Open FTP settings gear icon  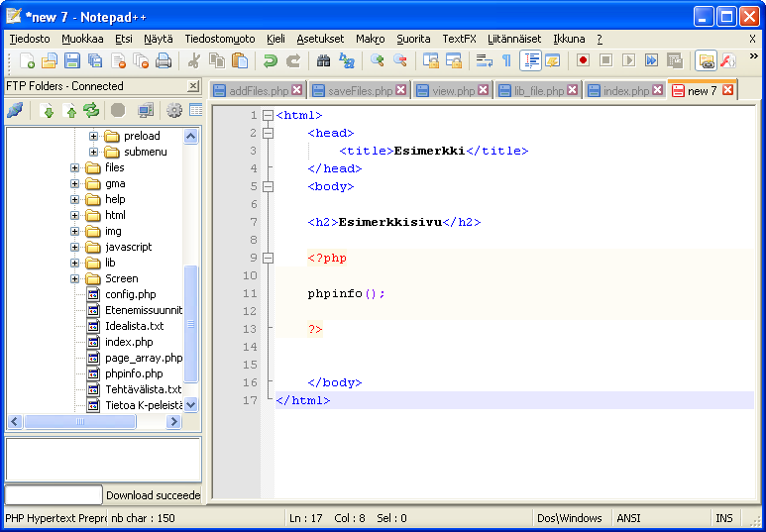click(x=174, y=111)
